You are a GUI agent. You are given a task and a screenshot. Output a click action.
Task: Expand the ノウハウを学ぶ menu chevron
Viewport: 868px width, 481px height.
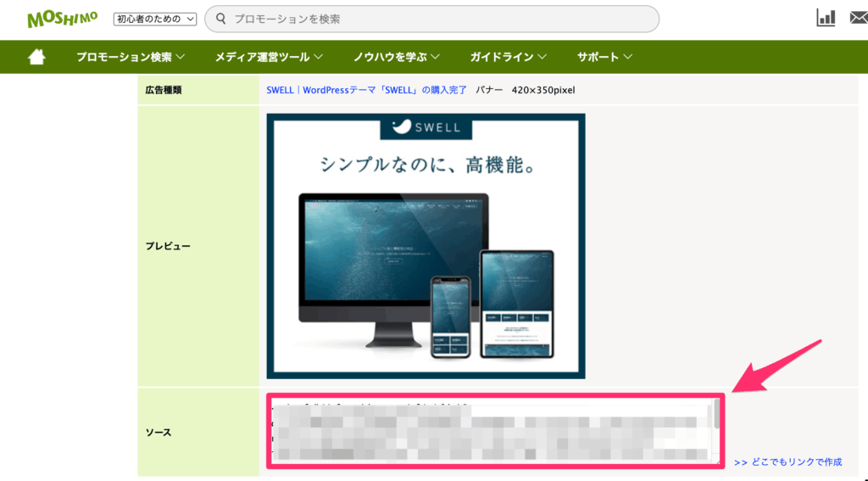[434, 57]
